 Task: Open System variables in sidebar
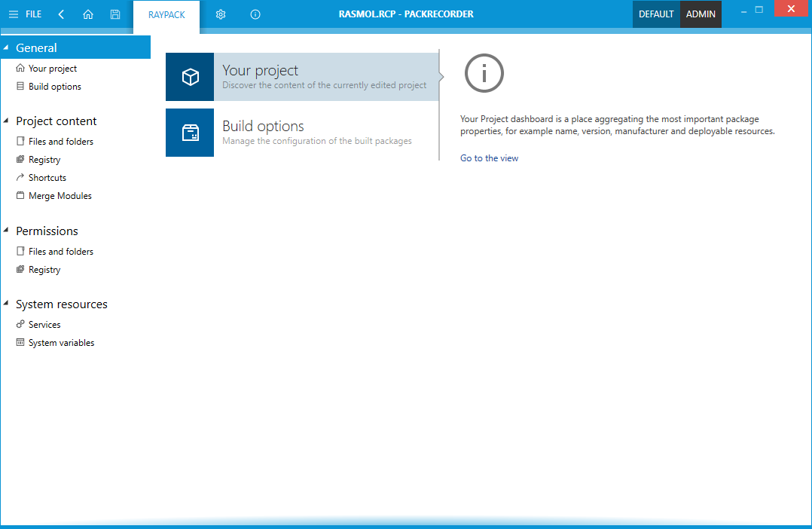coord(61,343)
